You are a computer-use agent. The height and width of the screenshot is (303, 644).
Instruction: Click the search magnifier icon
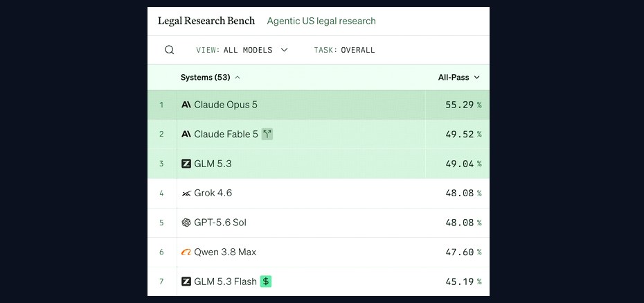click(x=169, y=50)
